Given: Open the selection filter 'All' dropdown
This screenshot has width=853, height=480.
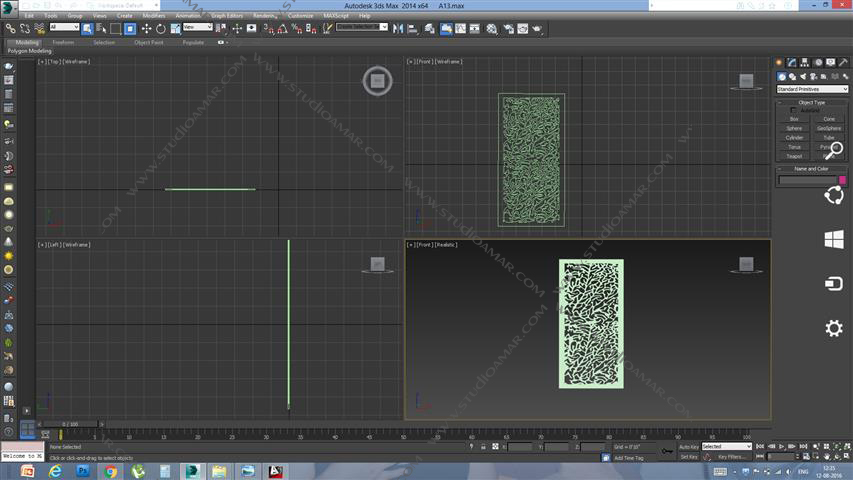Looking at the screenshot, I should pos(64,28).
